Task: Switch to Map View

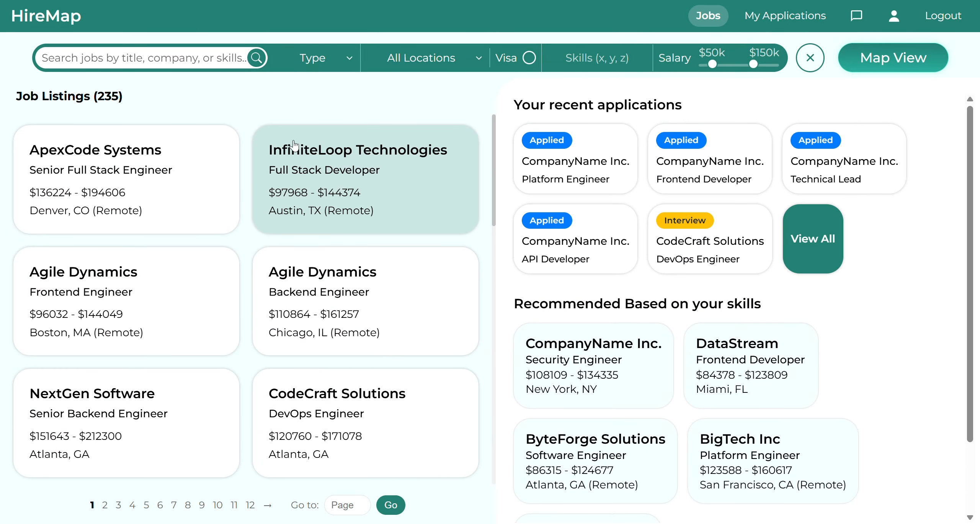Action: (x=893, y=58)
